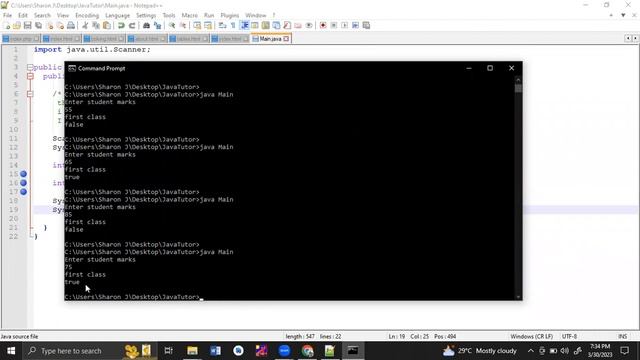Click the Command Prompt scroll-down arrow
The image size is (640, 360).
tap(518, 297)
